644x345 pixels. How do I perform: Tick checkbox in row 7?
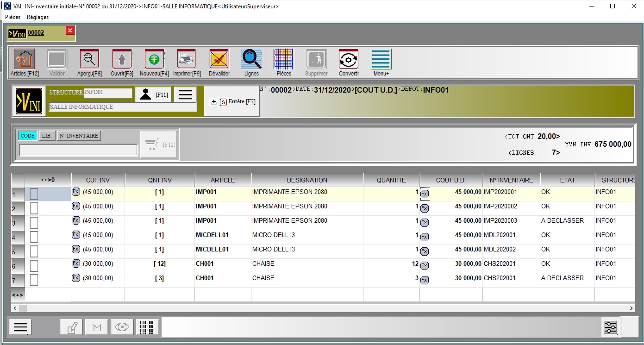pyautogui.click(x=34, y=280)
